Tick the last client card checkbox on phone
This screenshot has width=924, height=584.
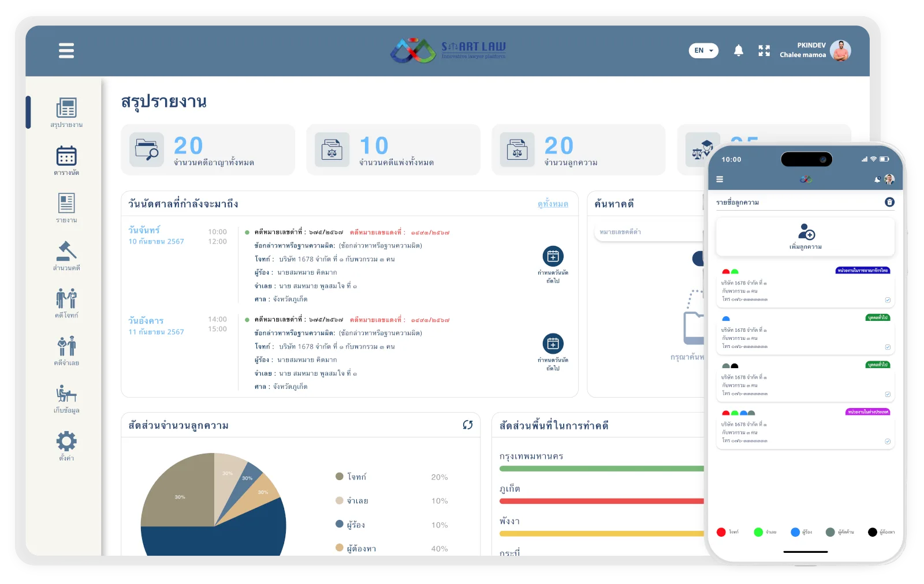click(x=888, y=441)
